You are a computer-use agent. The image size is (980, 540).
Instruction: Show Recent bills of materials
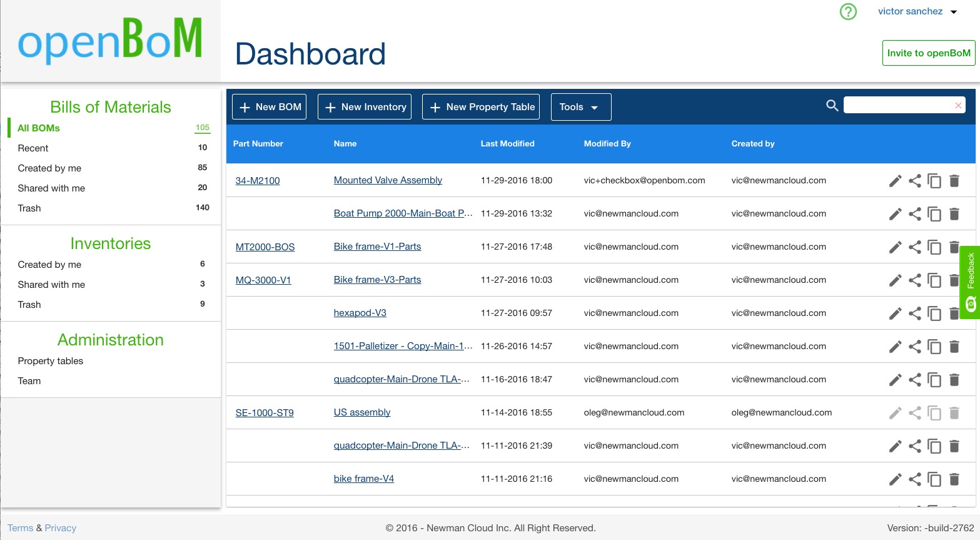(33, 148)
